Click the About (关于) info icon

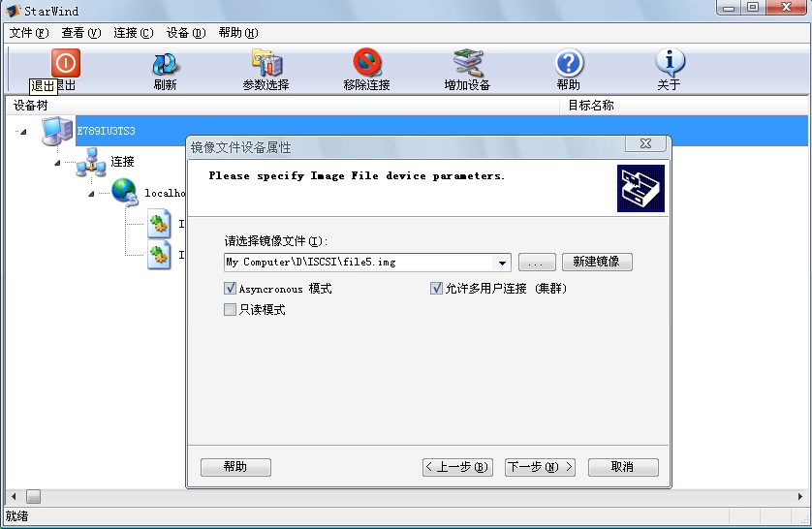coord(670,62)
